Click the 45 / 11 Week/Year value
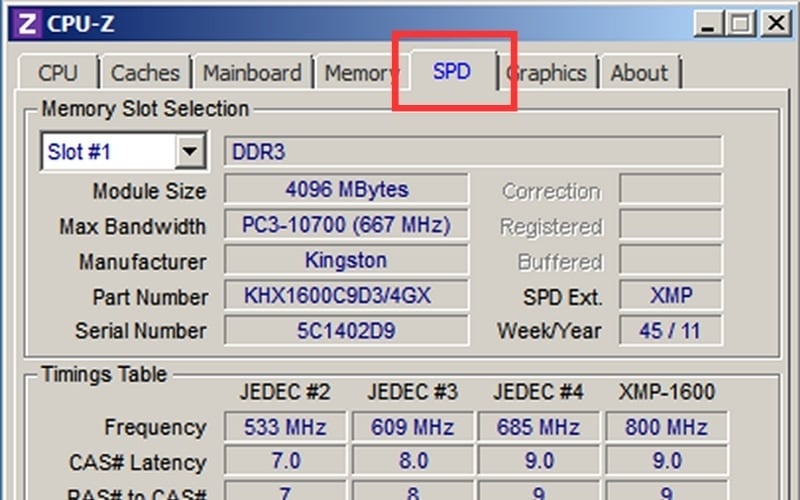800x500 pixels. (671, 331)
